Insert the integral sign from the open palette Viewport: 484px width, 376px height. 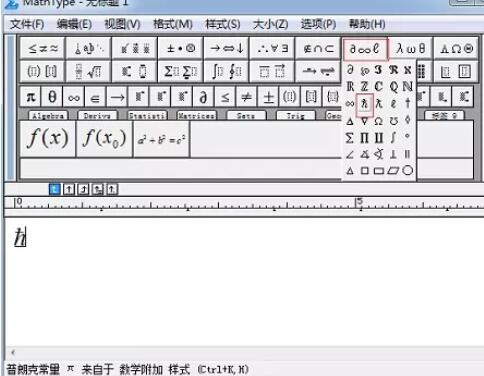(393, 137)
